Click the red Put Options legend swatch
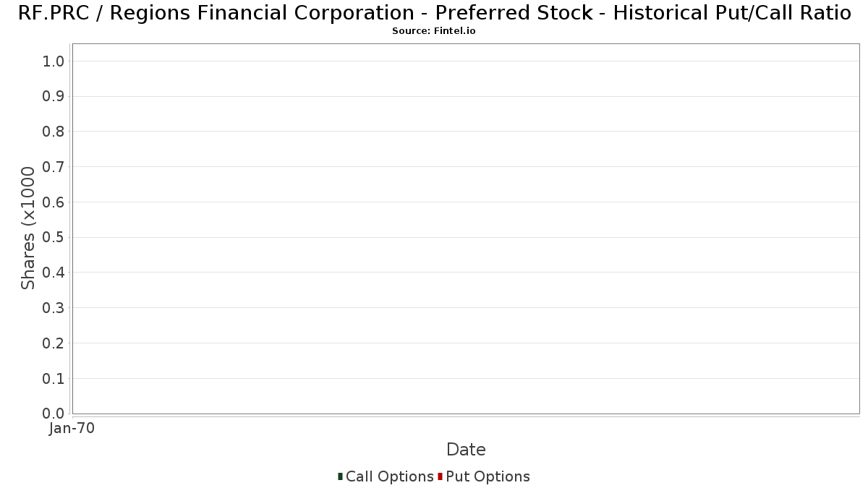The height and width of the screenshot is (488, 868). (x=440, y=476)
